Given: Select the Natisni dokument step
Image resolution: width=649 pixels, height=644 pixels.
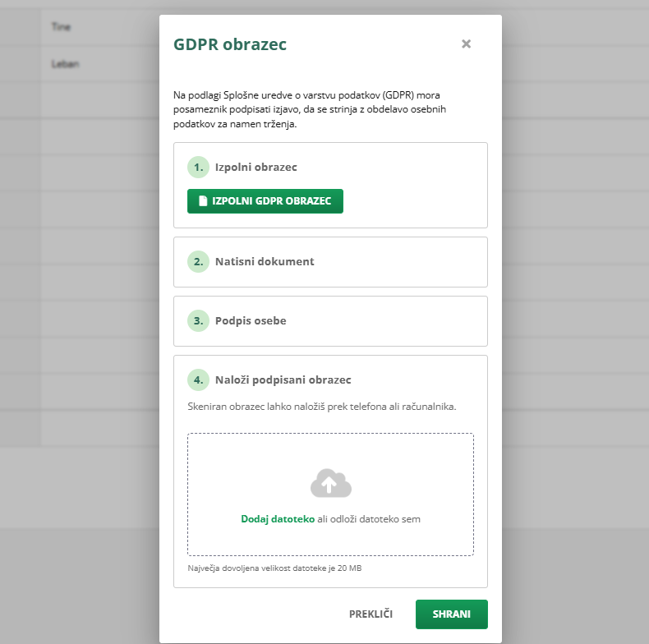Looking at the screenshot, I should coord(330,262).
